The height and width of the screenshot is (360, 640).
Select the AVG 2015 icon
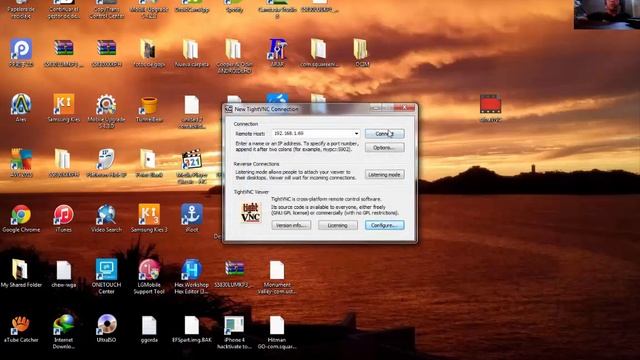tap(21, 163)
